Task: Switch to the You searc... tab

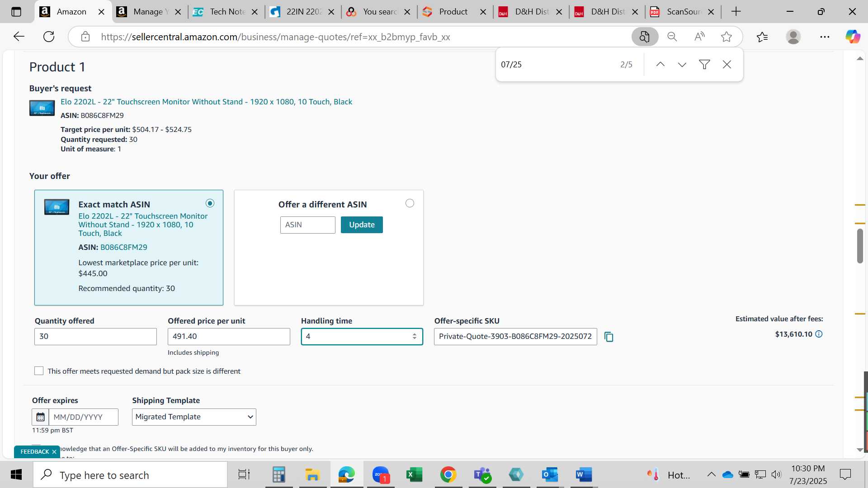Action: point(378,12)
